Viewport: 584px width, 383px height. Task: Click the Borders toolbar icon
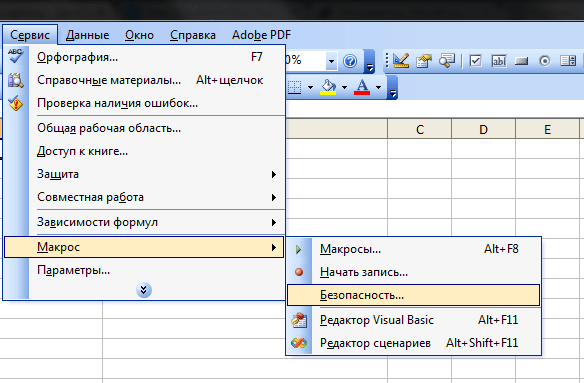295,88
